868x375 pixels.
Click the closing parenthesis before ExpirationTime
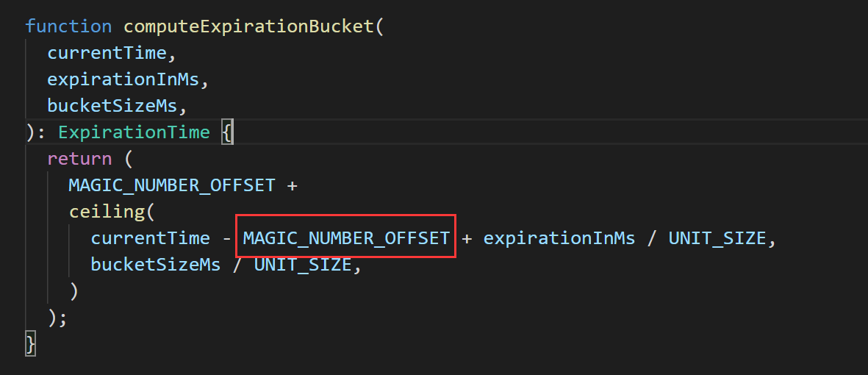click(30, 132)
